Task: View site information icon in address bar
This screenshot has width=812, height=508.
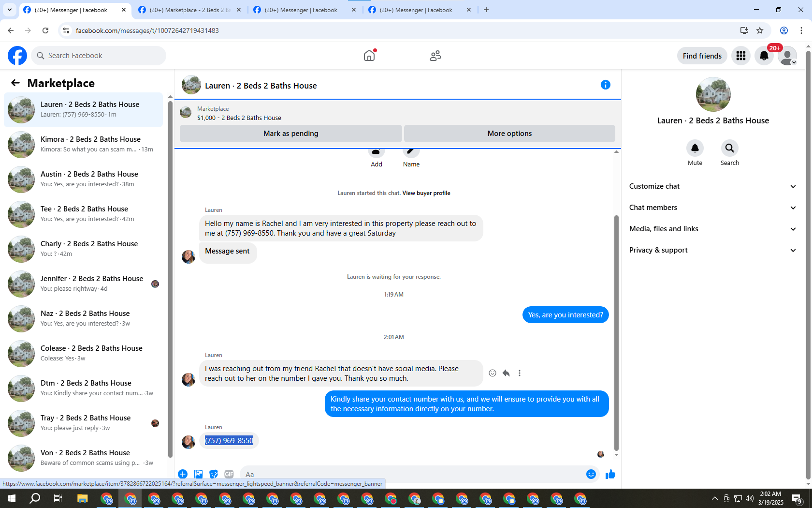Action: tap(66, 30)
